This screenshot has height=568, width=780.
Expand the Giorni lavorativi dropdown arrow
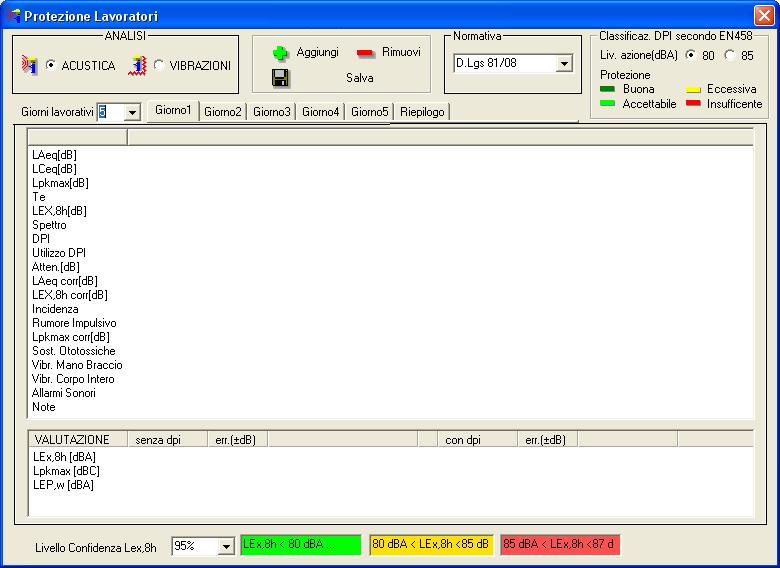point(132,112)
